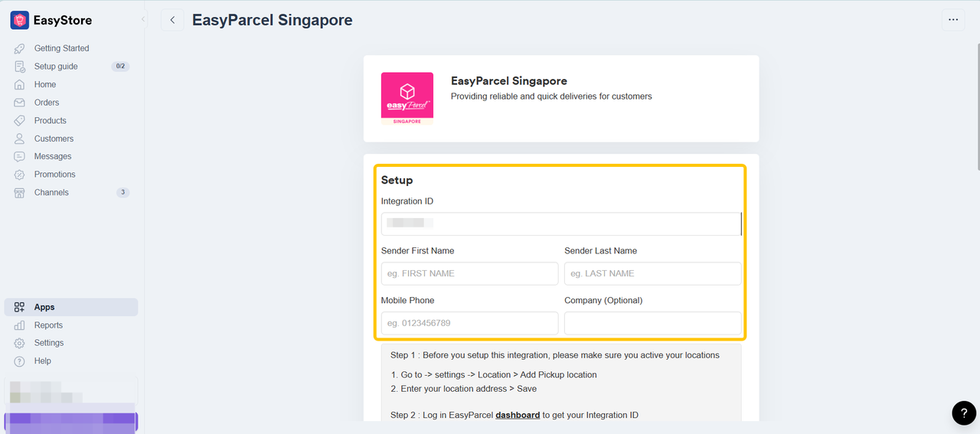This screenshot has width=980, height=434.
Task: Click the 'EasyParcel Singapore' page title
Action: [x=272, y=20]
